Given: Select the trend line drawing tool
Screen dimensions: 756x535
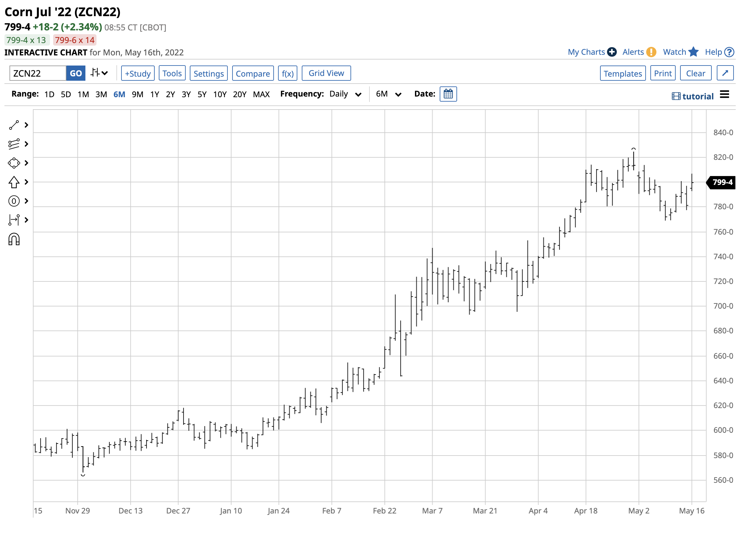Looking at the screenshot, I should pyautogui.click(x=14, y=125).
